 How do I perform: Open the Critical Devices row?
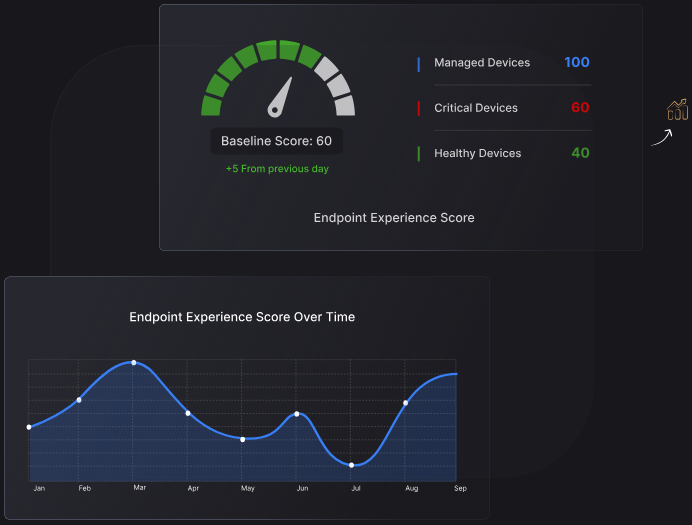pos(504,108)
